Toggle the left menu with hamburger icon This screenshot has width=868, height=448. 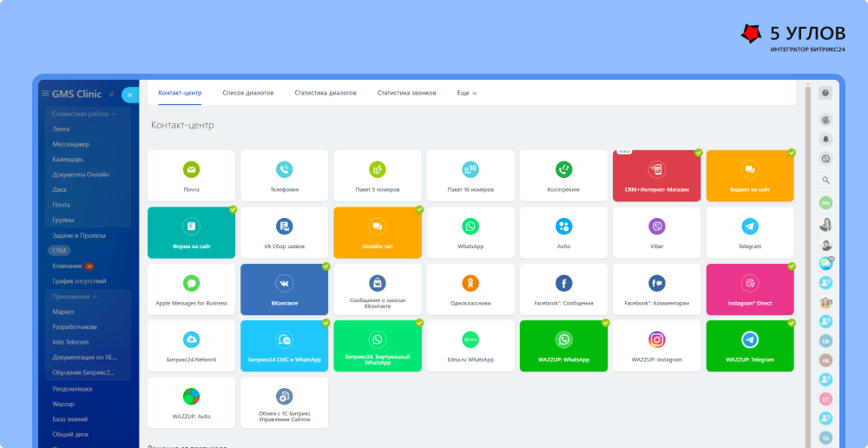click(44, 94)
